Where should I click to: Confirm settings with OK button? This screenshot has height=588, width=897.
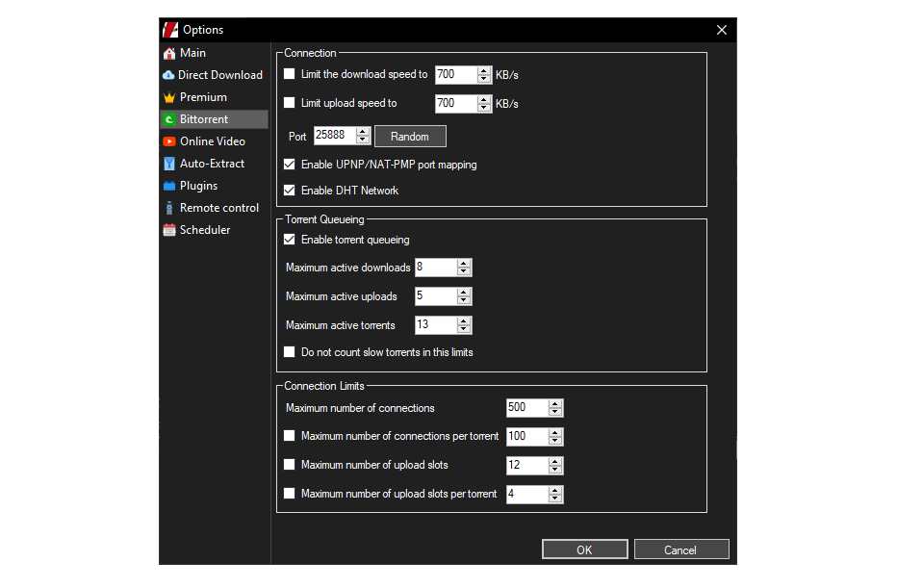point(584,550)
